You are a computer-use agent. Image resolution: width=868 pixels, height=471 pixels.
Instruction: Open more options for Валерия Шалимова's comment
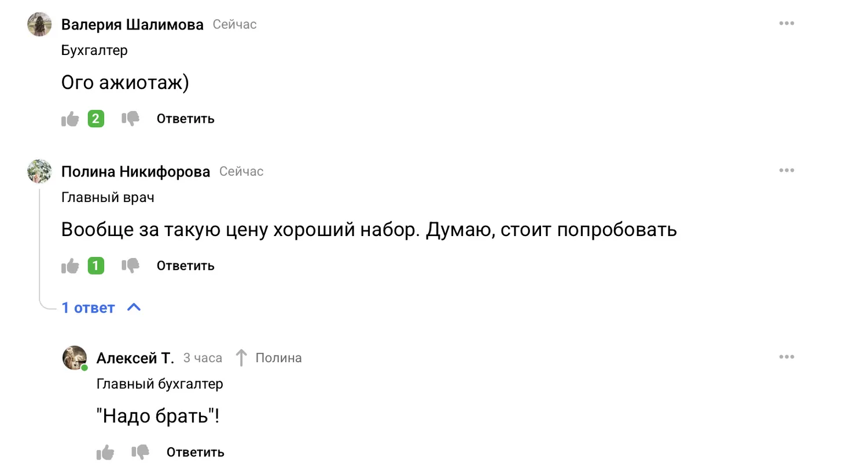pyautogui.click(x=786, y=23)
